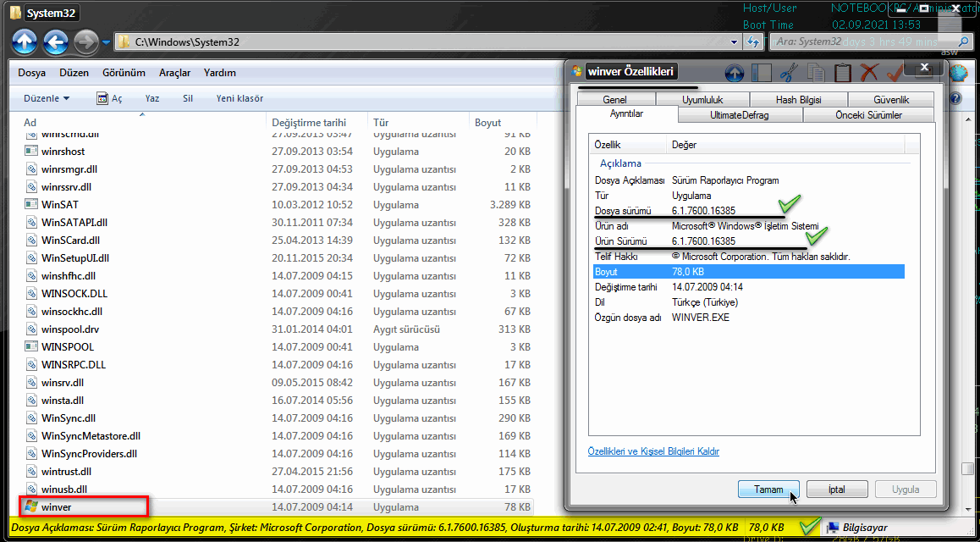
Task: Sort by the Boyut column header
Action: coord(503,123)
